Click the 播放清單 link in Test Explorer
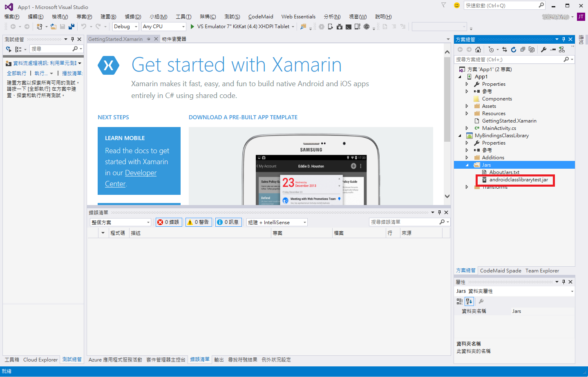 pyautogui.click(x=72, y=74)
